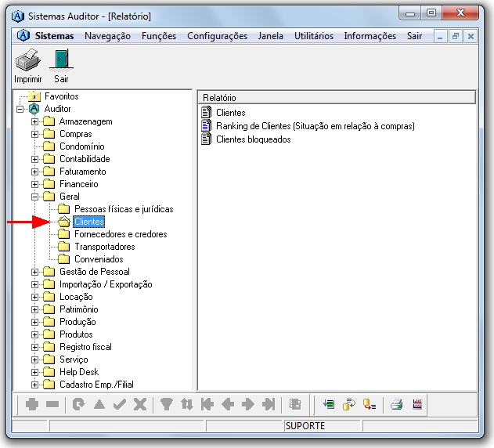Screen dimensions: 494x448
Task: Select Fornecedores e credores folder
Action: pos(120,234)
